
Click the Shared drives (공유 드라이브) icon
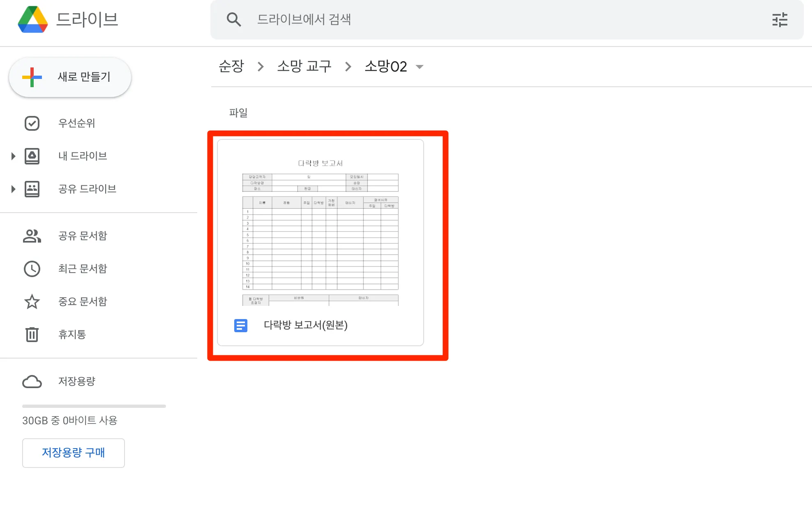tap(32, 189)
